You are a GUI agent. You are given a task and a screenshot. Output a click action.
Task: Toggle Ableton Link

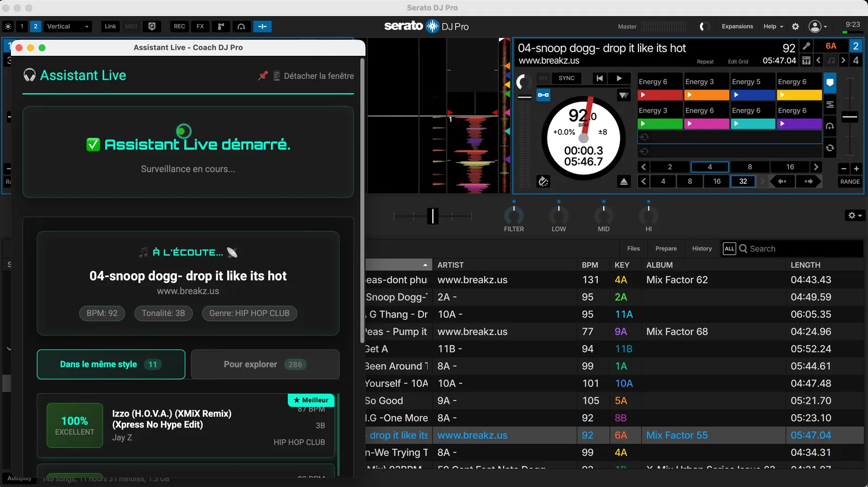click(110, 27)
